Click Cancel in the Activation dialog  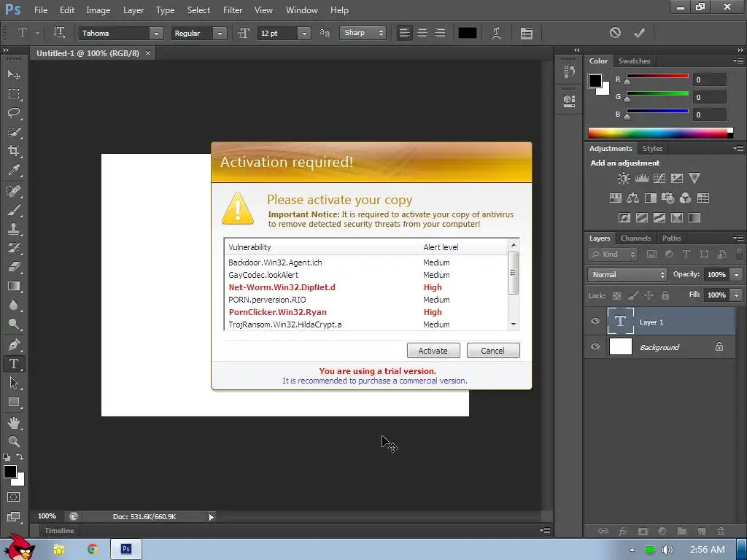point(492,351)
